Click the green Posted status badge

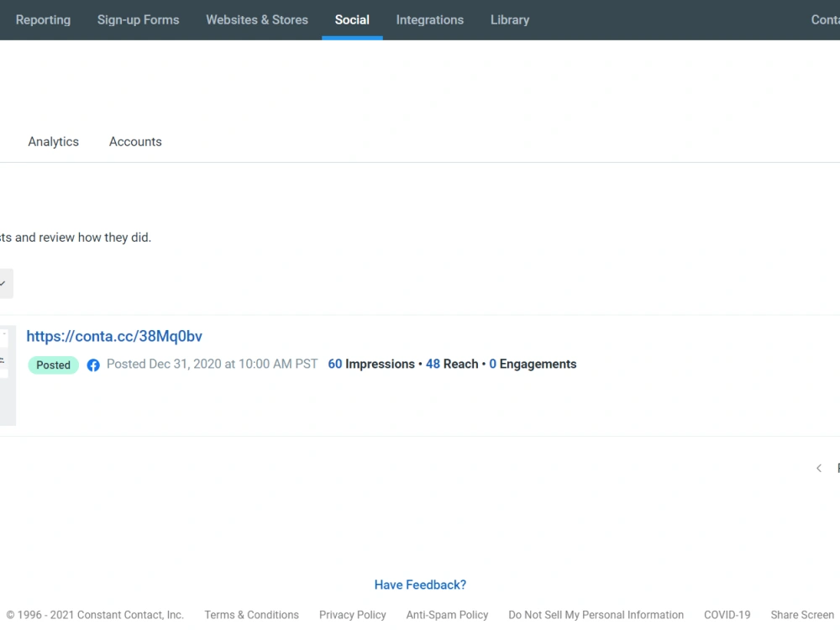pyautogui.click(x=54, y=365)
